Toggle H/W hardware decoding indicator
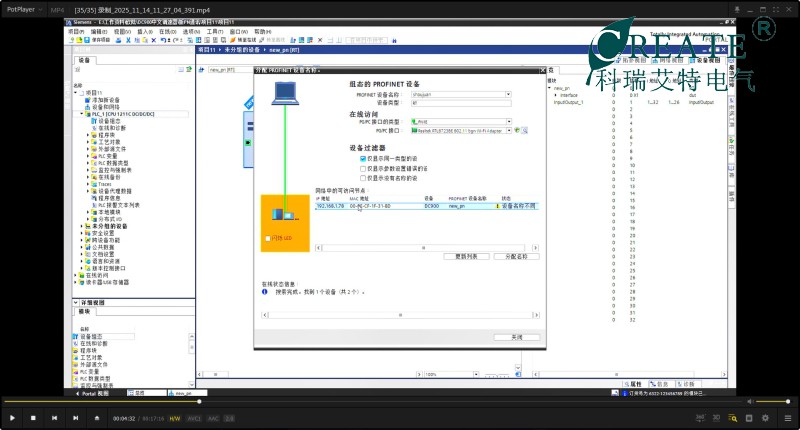The image size is (800, 430). tap(175, 418)
